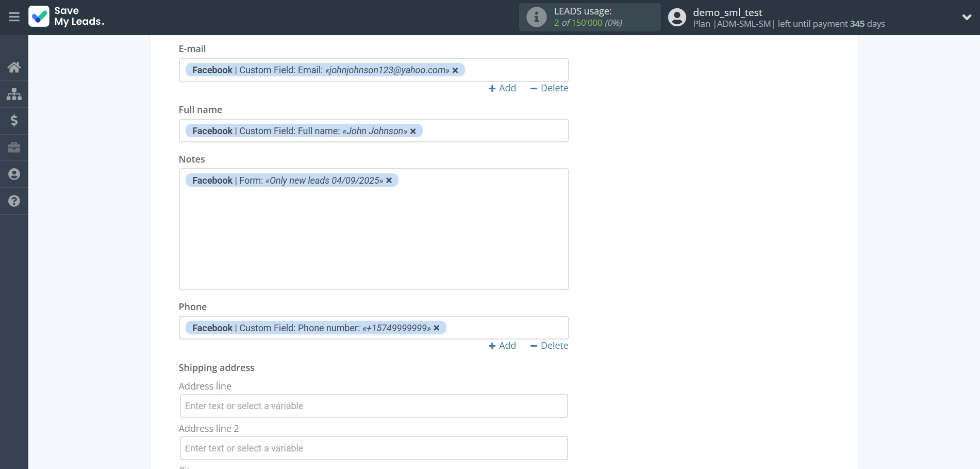Open the Address line variable selector
The height and width of the screenshot is (469, 980).
pyautogui.click(x=373, y=406)
